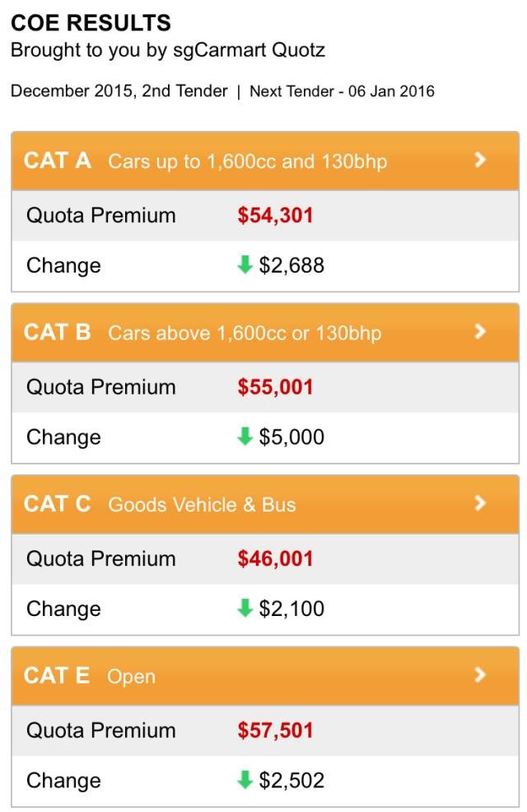
Task: Click CAT B premium $55,001
Action: coord(275,387)
